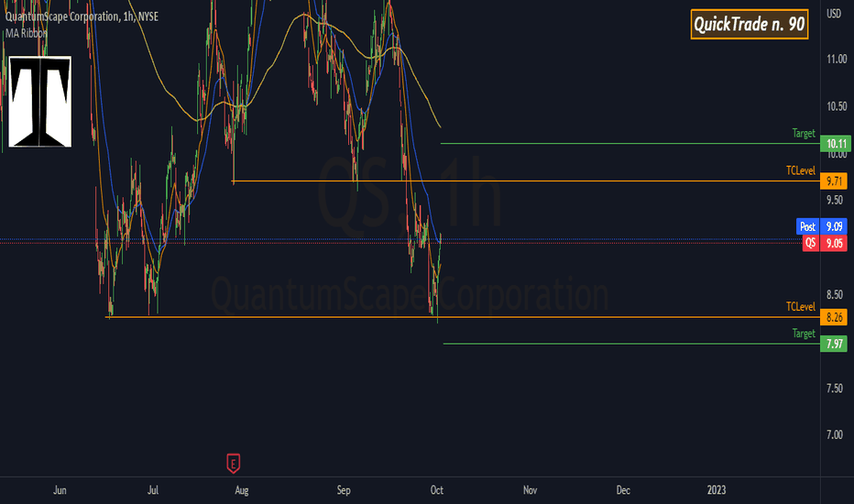
Task: Click the lower TCLevel text at 8.26
Action: pyautogui.click(x=801, y=307)
